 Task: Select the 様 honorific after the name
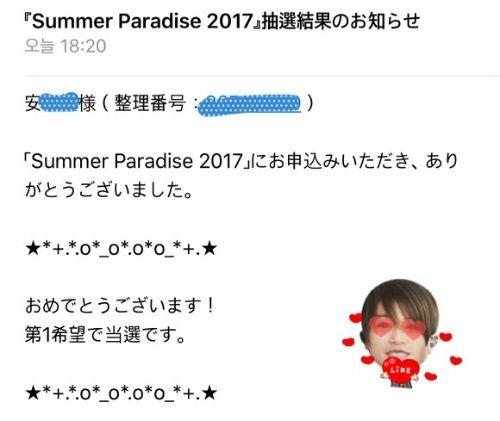point(88,103)
